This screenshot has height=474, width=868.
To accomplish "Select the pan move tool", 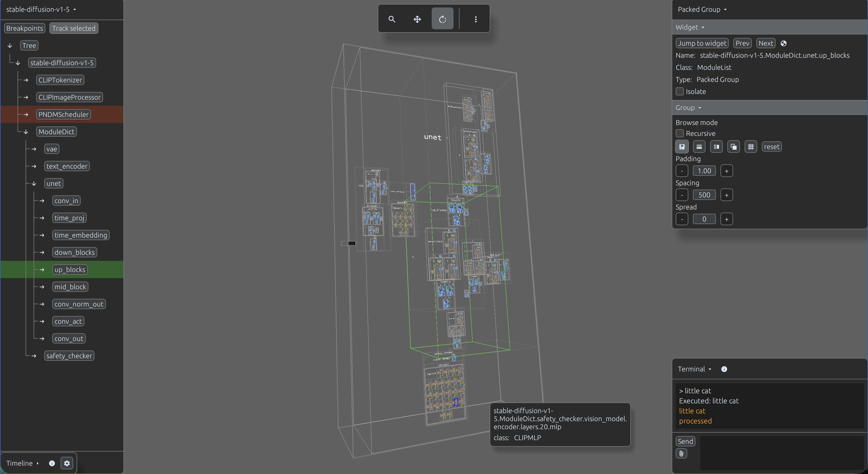I will [x=417, y=19].
